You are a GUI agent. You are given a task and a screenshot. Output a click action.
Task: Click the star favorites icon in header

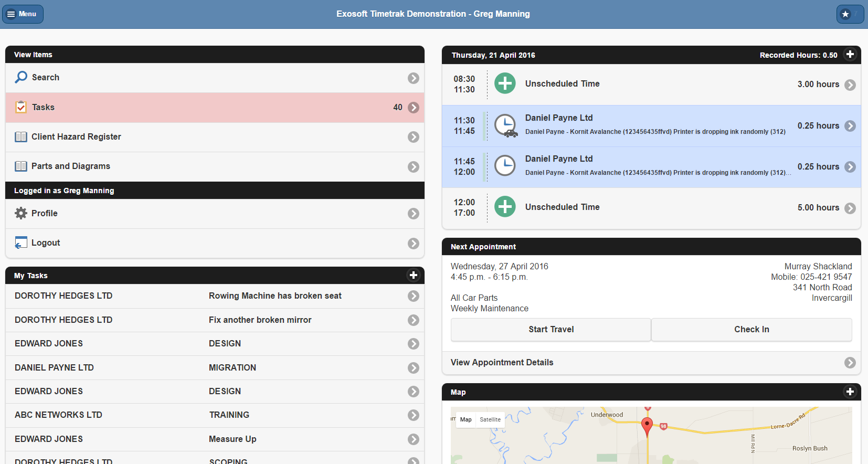click(x=845, y=14)
